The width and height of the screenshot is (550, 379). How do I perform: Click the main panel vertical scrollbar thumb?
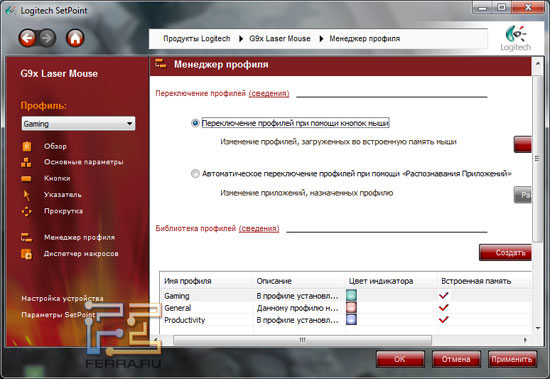pyautogui.click(x=537, y=159)
